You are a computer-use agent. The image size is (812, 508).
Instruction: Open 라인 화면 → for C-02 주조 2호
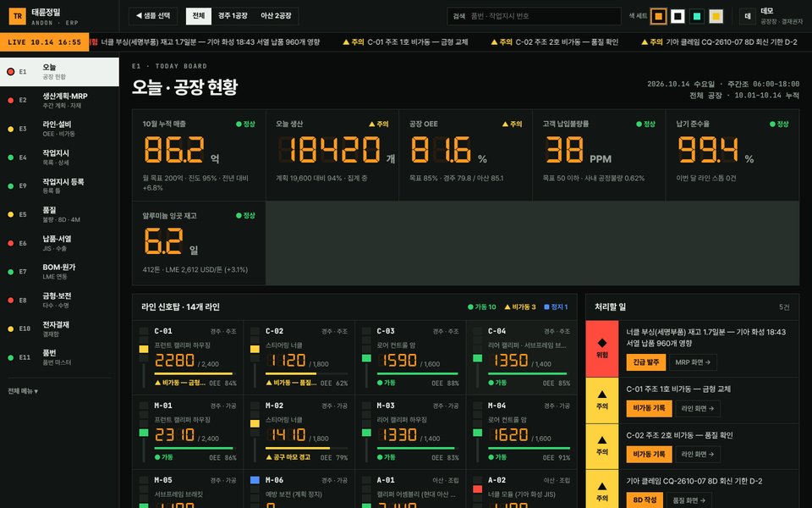click(698, 454)
